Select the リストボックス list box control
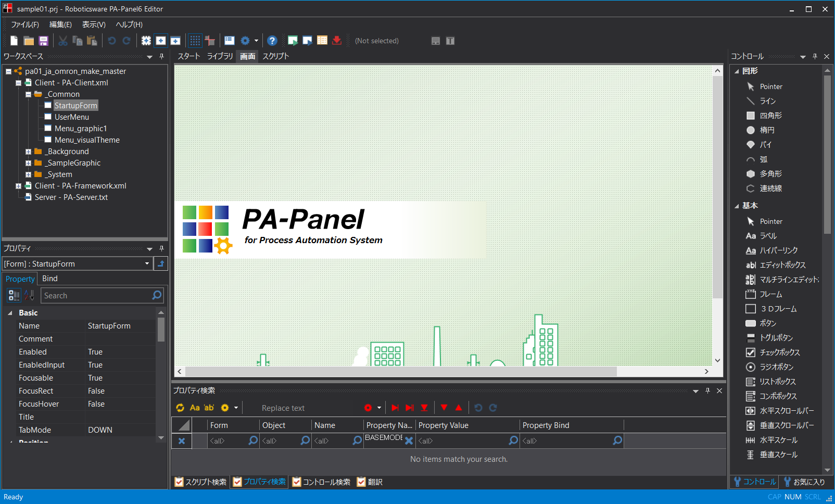 tap(777, 382)
